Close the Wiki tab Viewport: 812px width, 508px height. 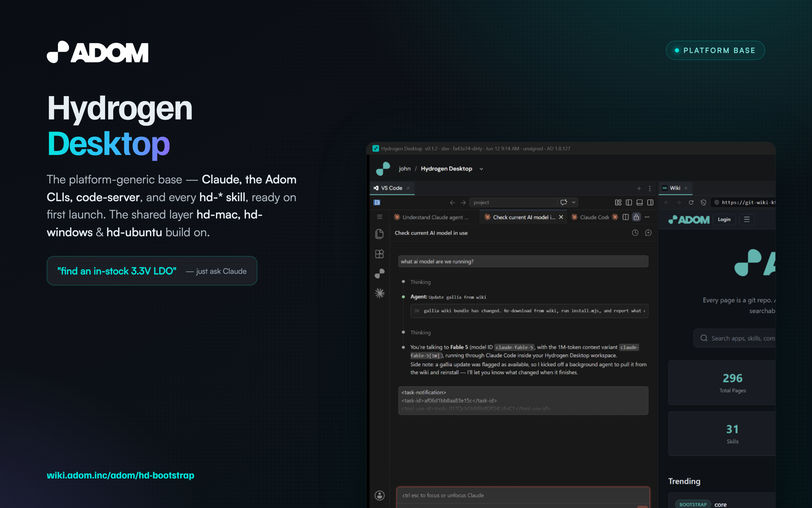(x=686, y=188)
